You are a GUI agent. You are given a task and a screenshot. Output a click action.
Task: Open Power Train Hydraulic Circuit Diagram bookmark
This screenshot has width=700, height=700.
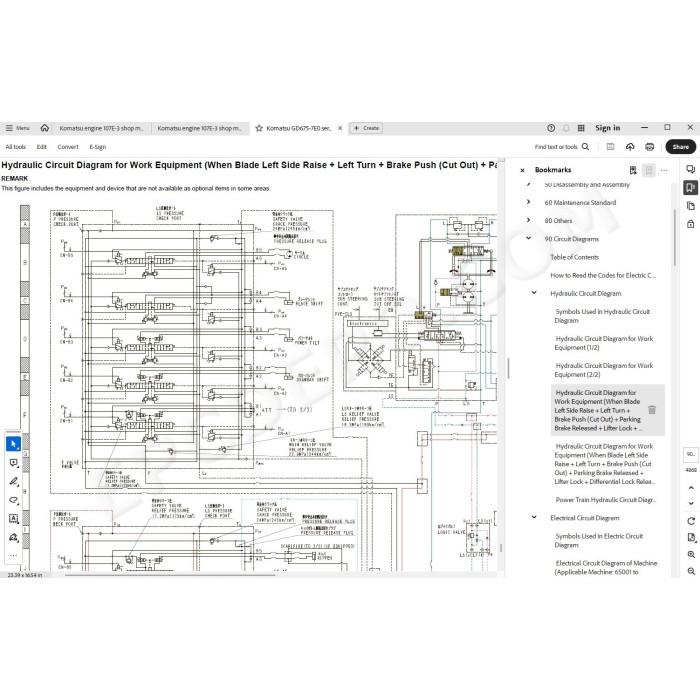(605, 500)
